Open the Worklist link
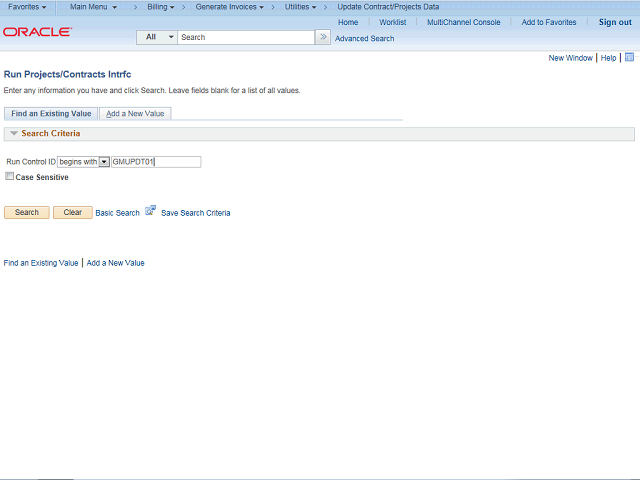Screen dimensions: 640x480 [x=393, y=22]
